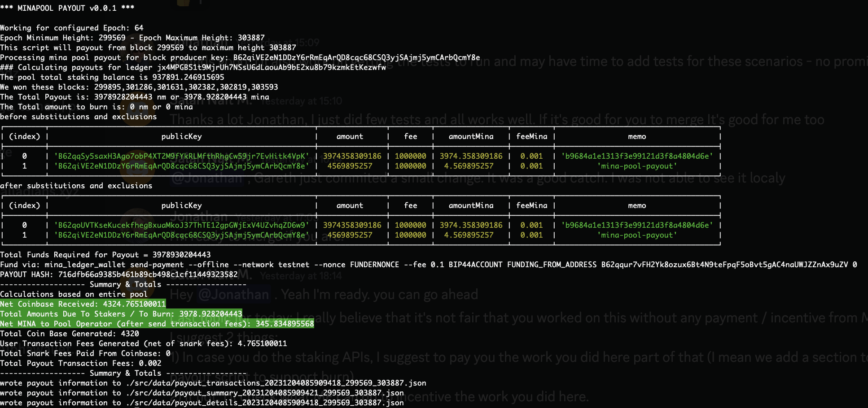Select block producer key in the 'Processing mina pool payout' line
This screenshot has width=868, height=408.
coord(356,57)
